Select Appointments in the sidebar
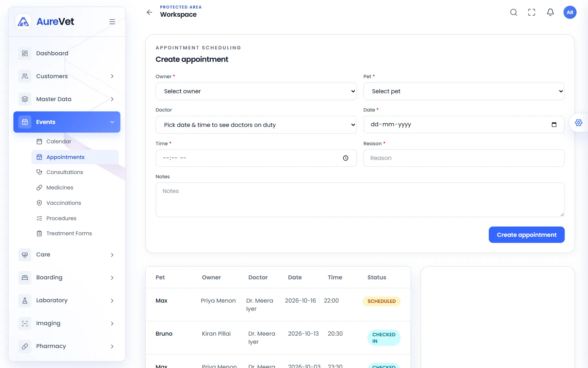The width and height of the screenshot is (588, 368). pyautogui.click(x=75, y=157)
